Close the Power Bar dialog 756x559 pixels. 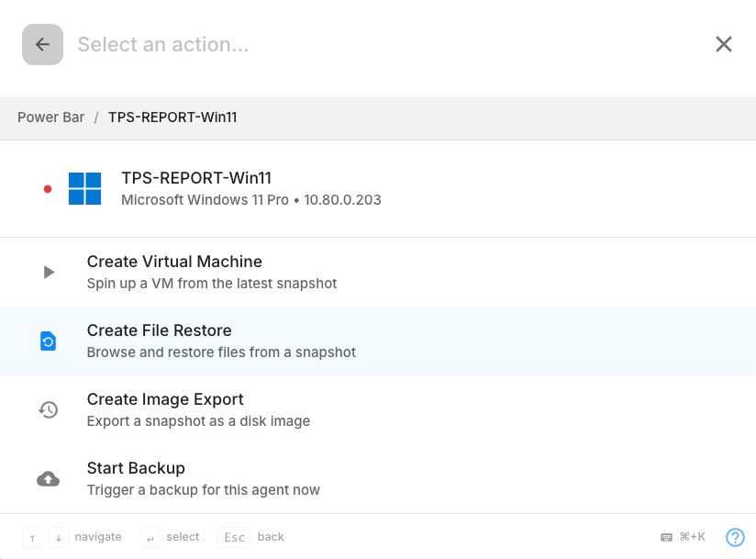tap(724, 44)
